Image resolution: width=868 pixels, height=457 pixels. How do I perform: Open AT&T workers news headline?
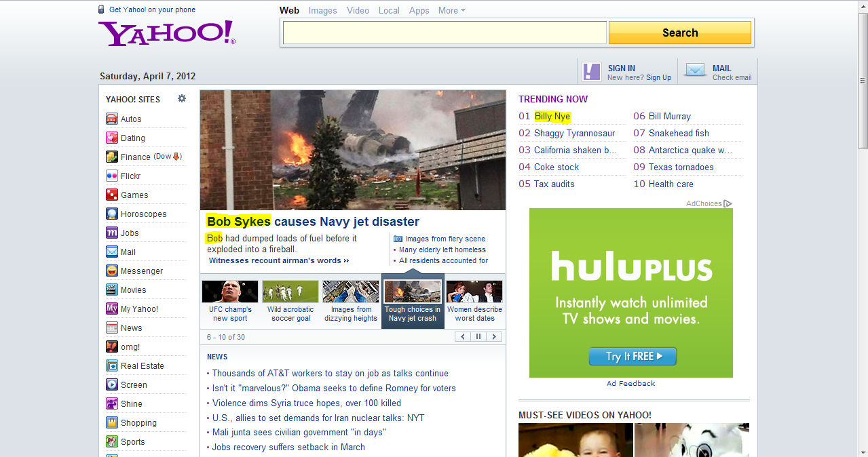tap(331, 374)
